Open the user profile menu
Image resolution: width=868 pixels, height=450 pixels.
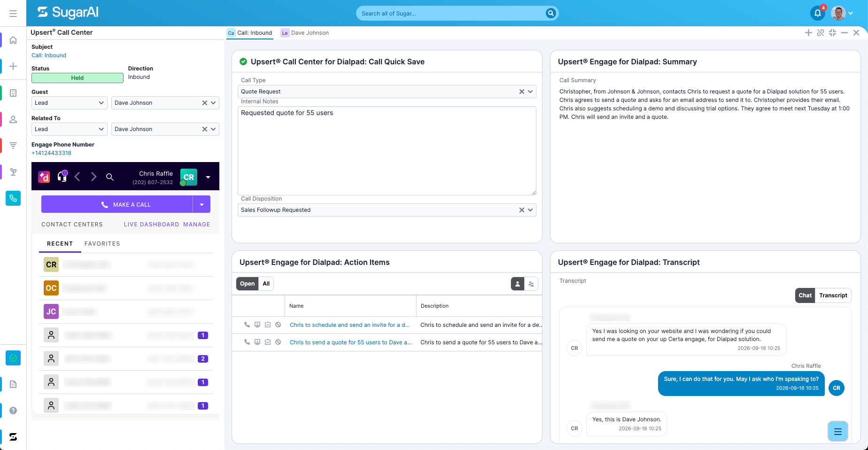pyautogui.click(x=842, y=13)
